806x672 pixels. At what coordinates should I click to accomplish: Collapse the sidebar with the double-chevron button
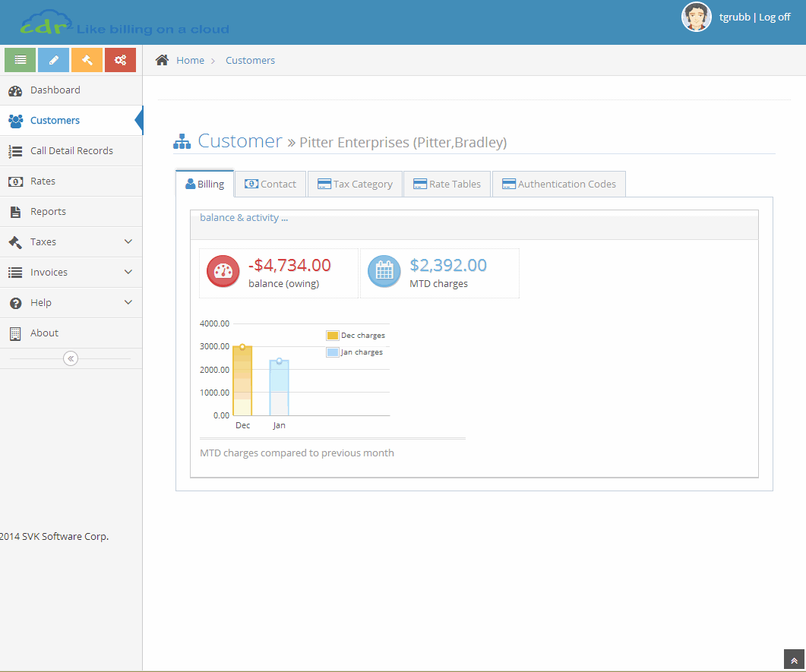coord(71,358)
